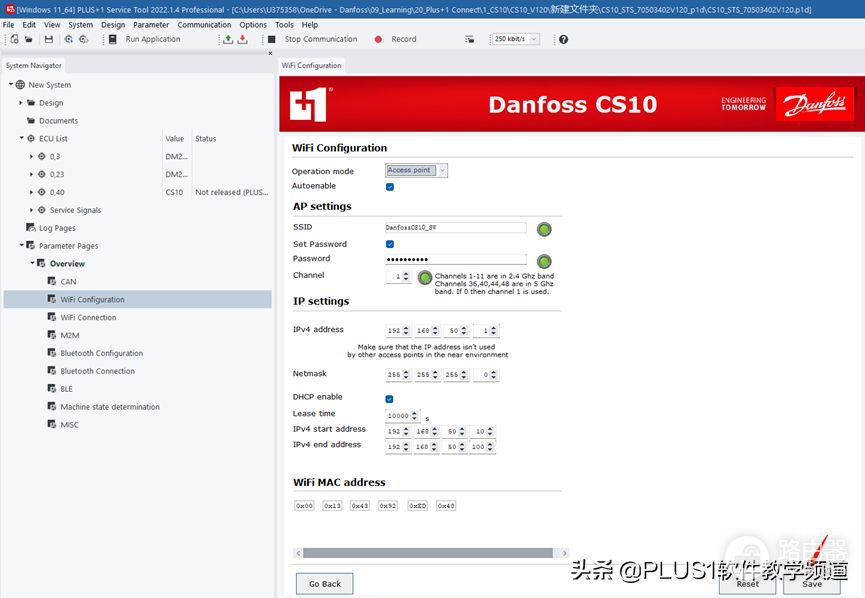Viewport: 865px width, 598px height.
Task: Click the save (floppy disk) toolbar icon
Action: pyautogui.click(x=48, y=39)
